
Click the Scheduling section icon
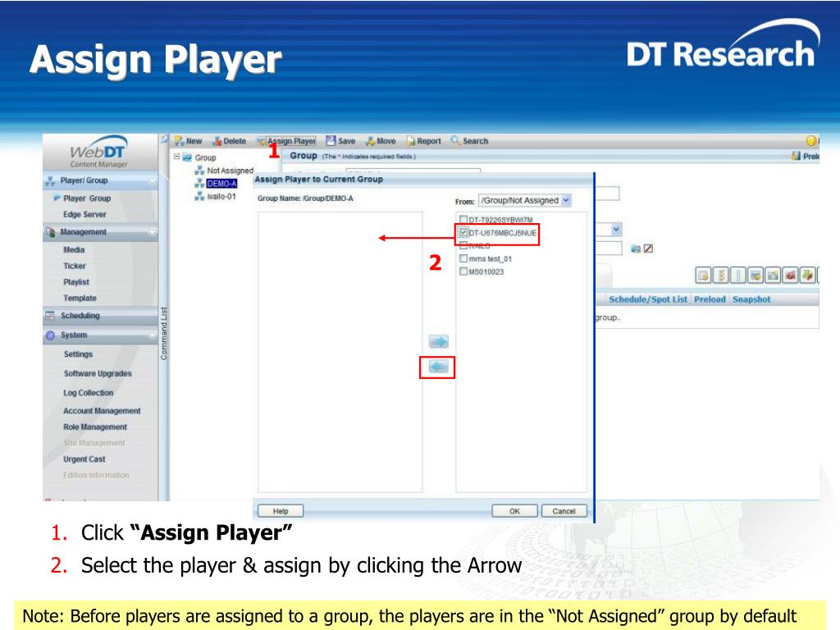point(50,316)
